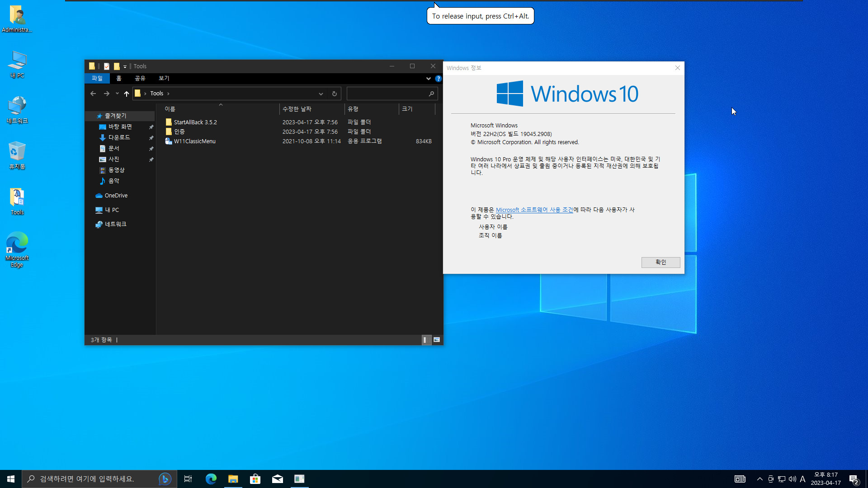Open the 보기 ribbon tab
The image size is (868, 488).
(164, 79)
